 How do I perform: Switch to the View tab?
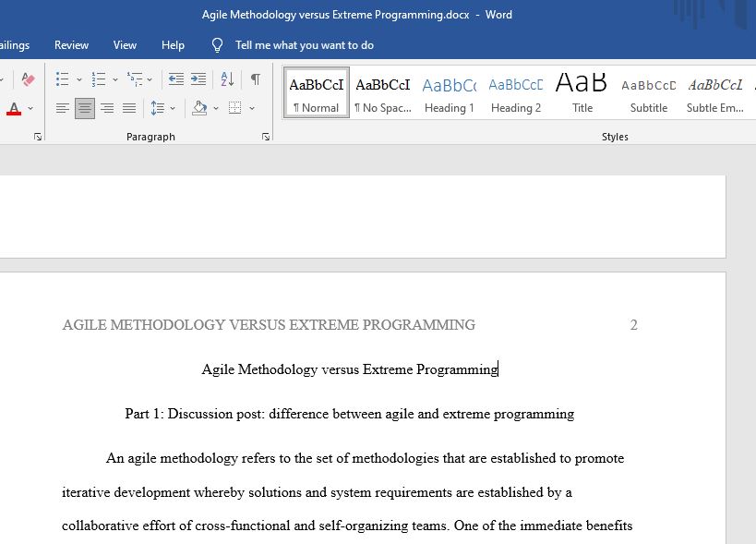125,45
